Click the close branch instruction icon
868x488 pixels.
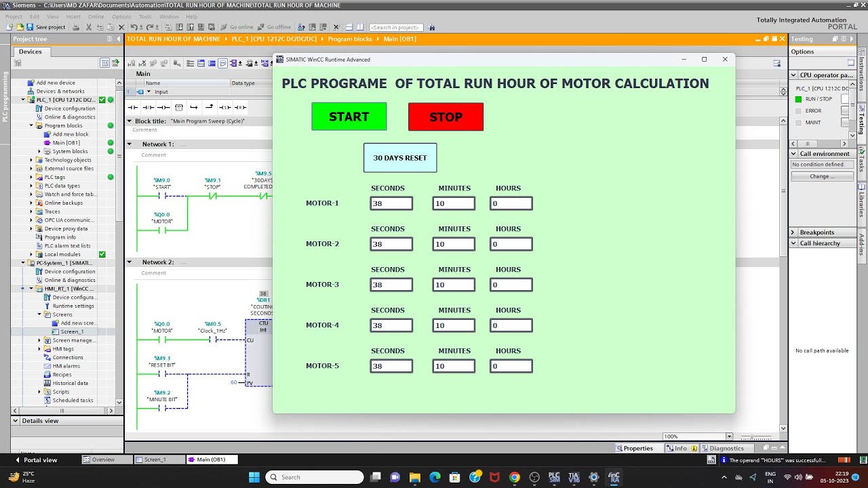point(209,107)
